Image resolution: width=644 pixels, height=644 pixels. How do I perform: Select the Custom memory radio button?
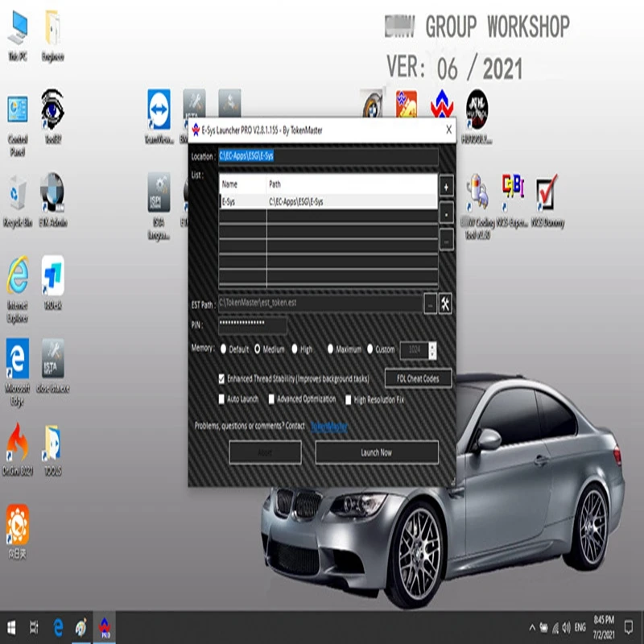(x=370, y=349)
